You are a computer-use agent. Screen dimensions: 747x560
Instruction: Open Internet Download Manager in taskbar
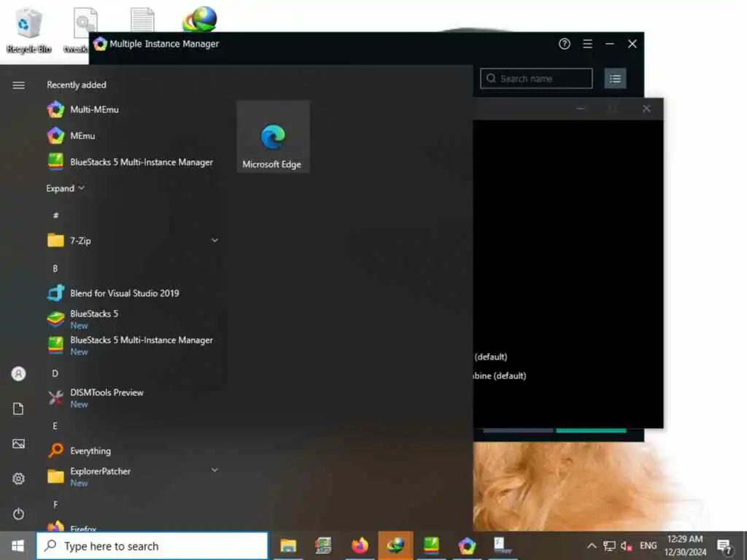tap(395, 545)
